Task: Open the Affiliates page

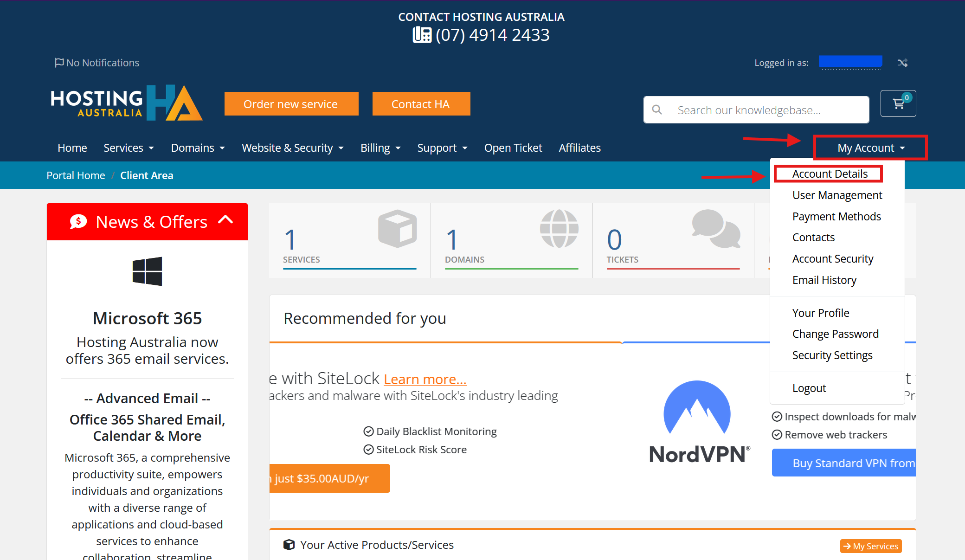Action: tap(579, 148)
